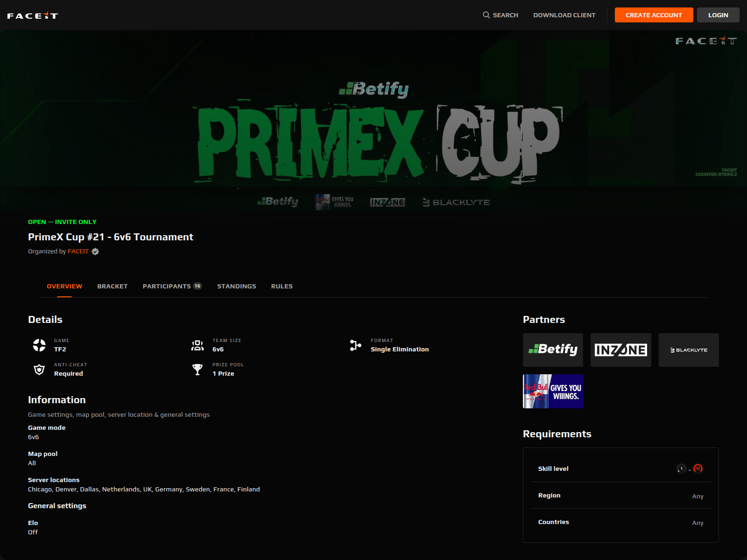Screen dimensions: 747x560
Task: Click the Single Elimination format icon
Action: 356,345
